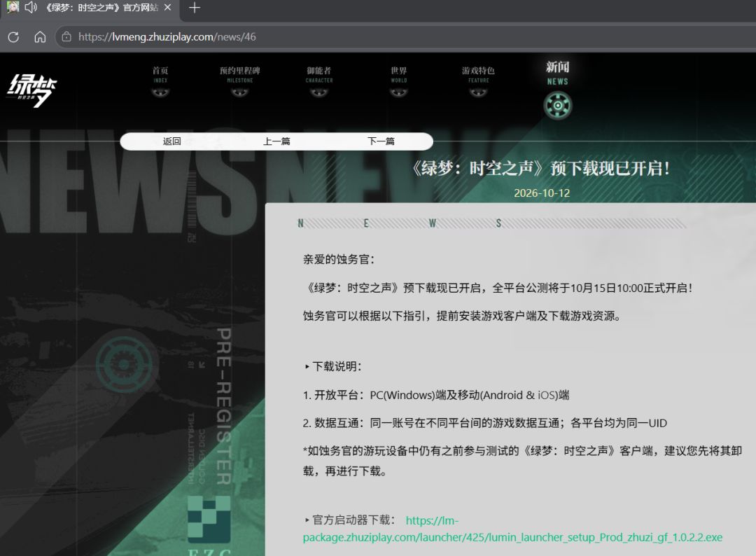
Task: Open the official launcher download link
Action: [x=512, y=529]
